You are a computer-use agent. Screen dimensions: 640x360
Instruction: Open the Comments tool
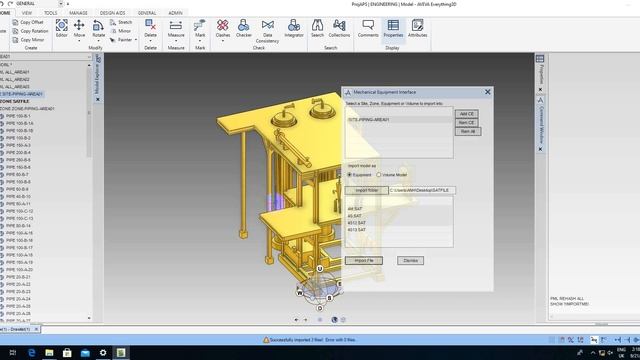point(368,28)
